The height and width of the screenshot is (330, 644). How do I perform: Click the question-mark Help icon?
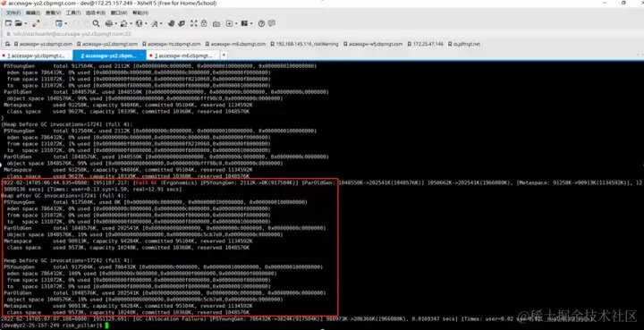[x=261, y=23]
